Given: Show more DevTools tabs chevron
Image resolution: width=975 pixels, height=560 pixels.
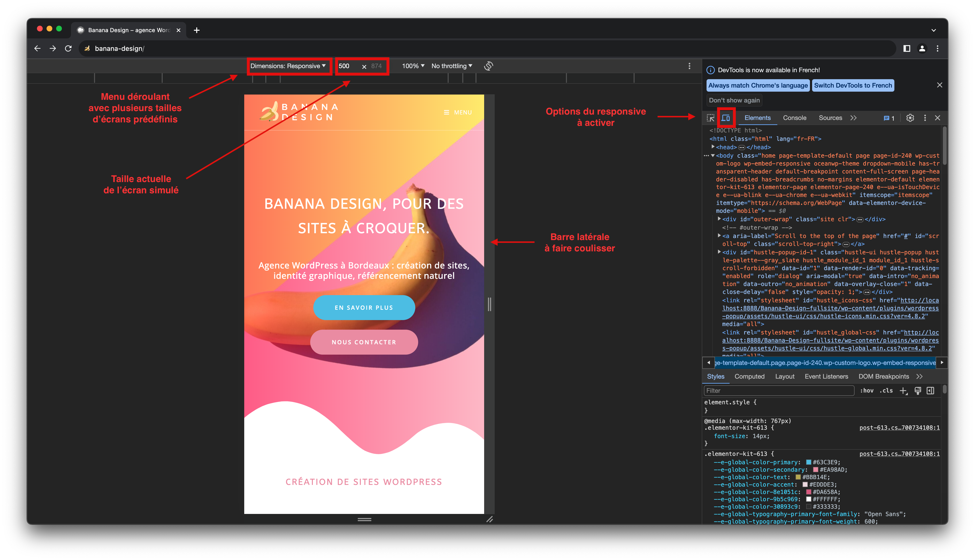Looking at the screenshot, I should point(854,118).
